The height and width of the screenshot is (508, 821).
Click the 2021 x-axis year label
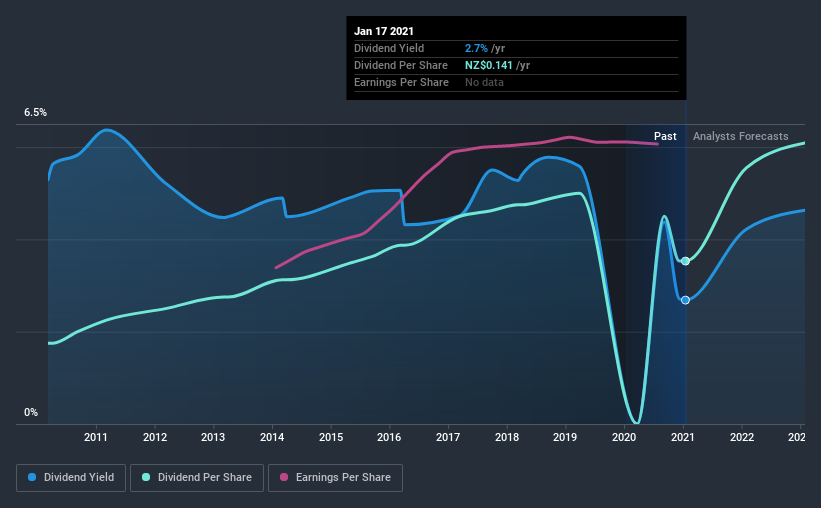683,437
